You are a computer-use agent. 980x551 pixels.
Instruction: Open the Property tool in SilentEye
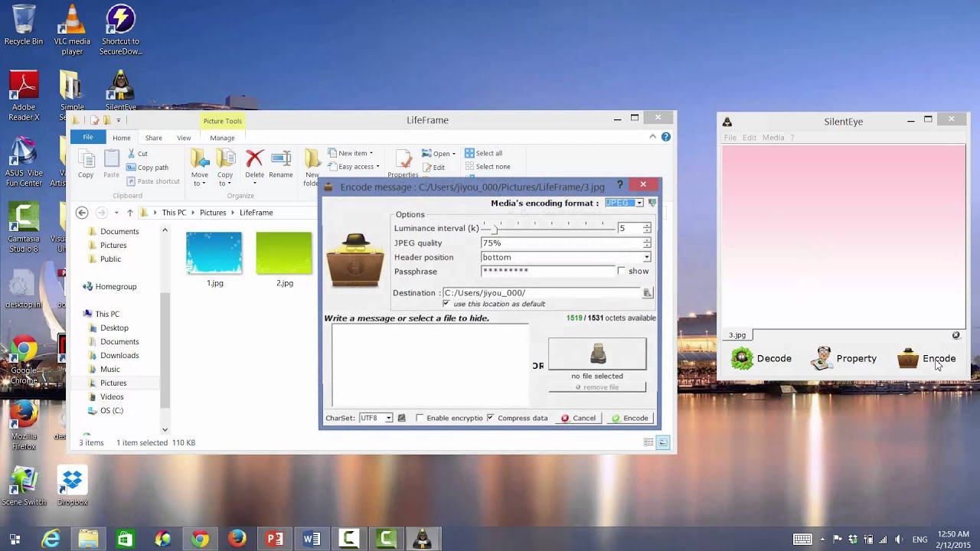point(844,358)
